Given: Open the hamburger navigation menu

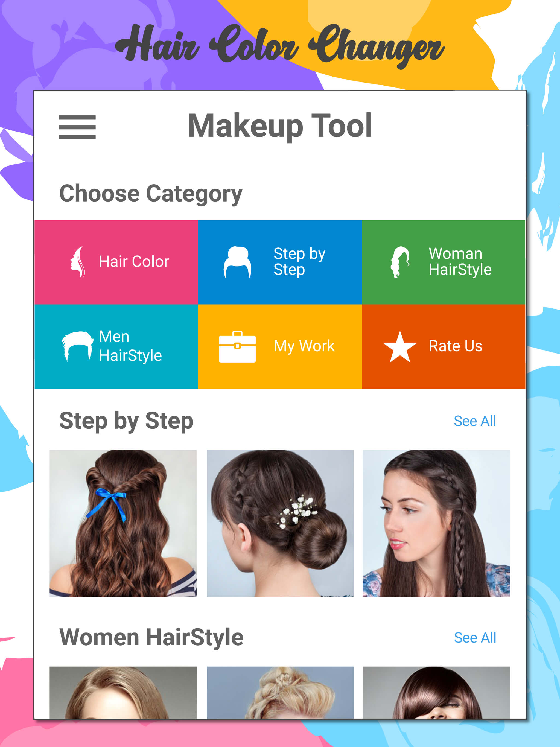Looking at the screenshot, I should point(77,127).
